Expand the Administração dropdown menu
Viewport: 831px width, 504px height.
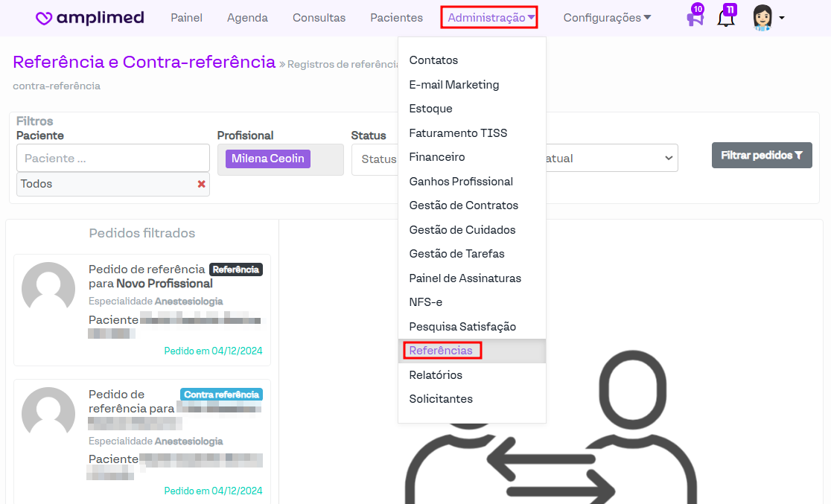490,18
